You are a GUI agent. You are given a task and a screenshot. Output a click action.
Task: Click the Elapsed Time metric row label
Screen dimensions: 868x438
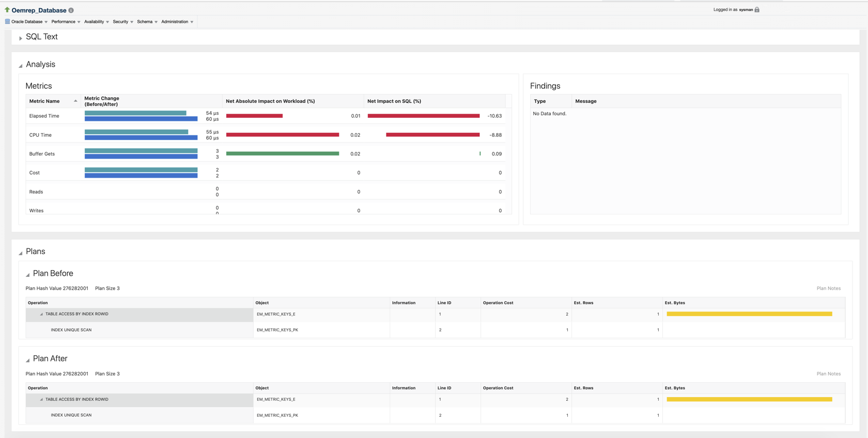point(44,116)
